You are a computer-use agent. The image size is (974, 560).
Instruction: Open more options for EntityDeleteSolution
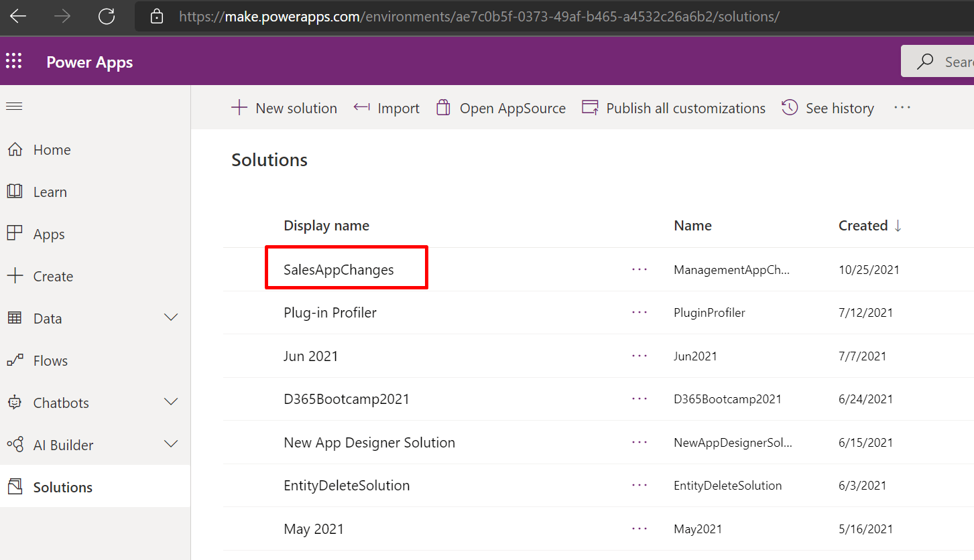tap(640, 485)
